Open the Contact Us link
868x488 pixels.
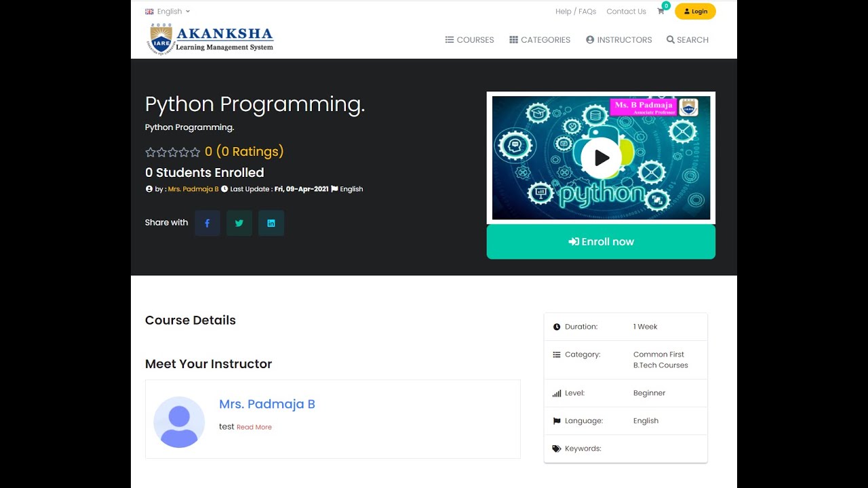coord(626,12)
